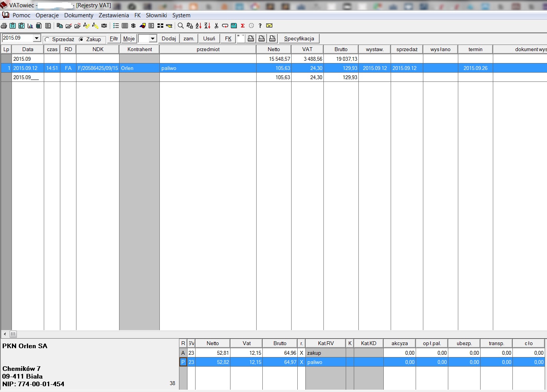Click the dollar sign icon

pos(133,26)
